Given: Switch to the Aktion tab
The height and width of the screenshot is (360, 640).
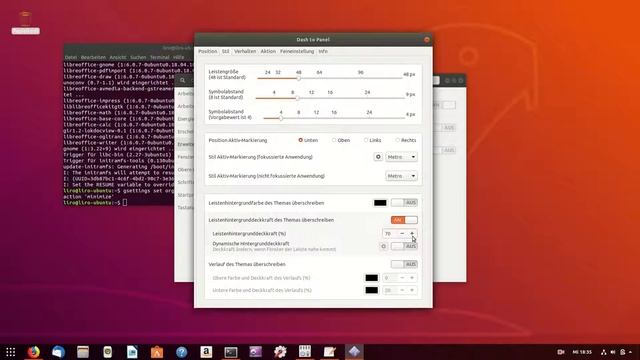Looking at the screenshot, I should coord(268,51).
